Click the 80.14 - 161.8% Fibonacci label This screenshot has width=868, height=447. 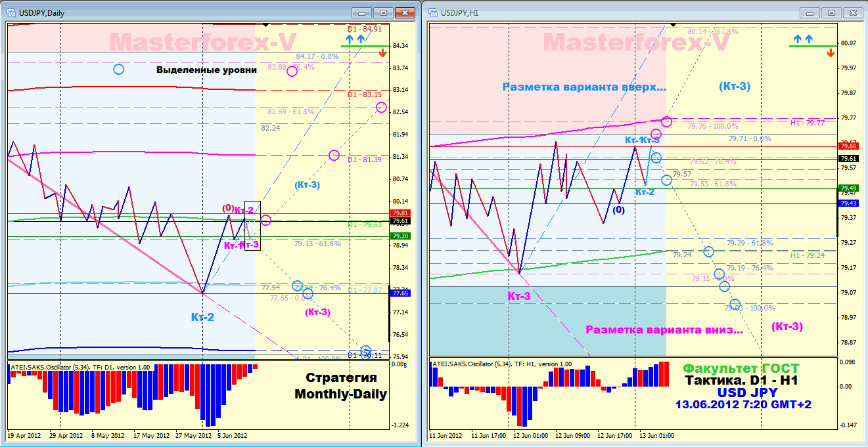(x=713, y=31)
